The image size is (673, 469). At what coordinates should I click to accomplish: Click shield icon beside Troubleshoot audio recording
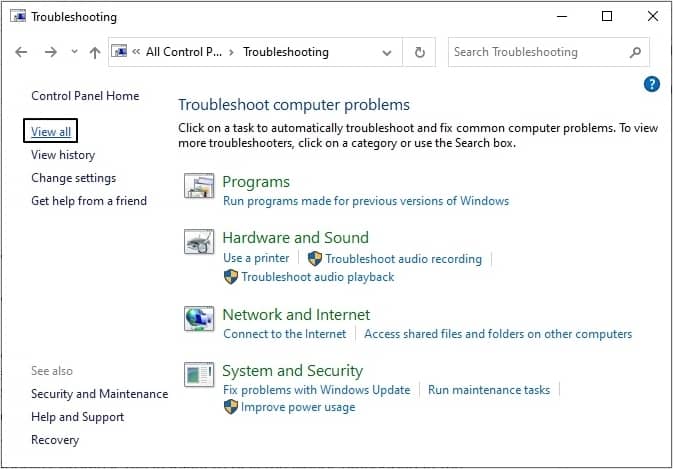315,258
